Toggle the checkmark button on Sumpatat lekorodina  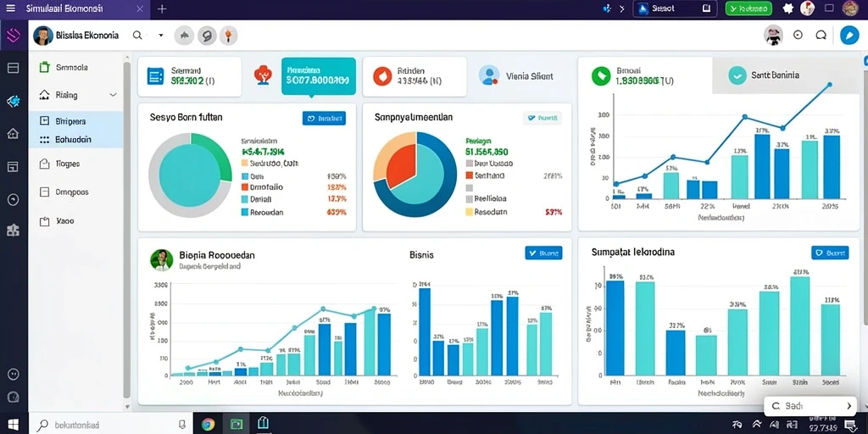tap(829, 253)
